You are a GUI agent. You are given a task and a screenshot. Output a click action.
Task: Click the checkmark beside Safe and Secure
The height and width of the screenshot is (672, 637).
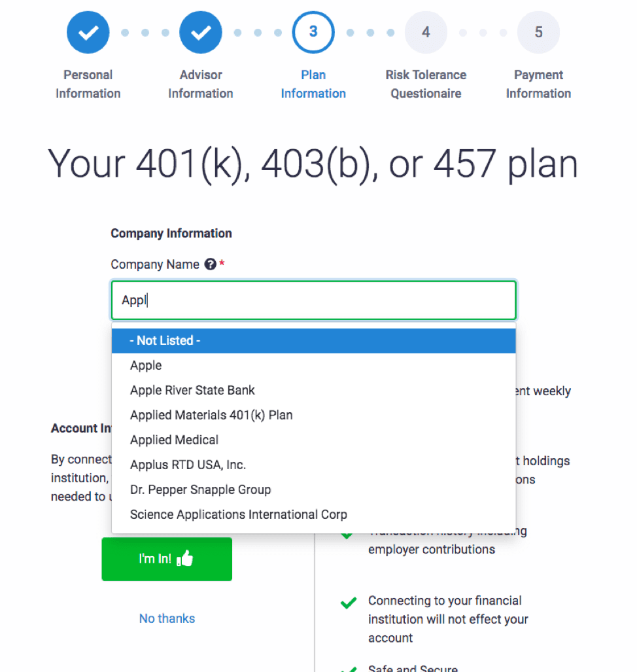(350, 668)
